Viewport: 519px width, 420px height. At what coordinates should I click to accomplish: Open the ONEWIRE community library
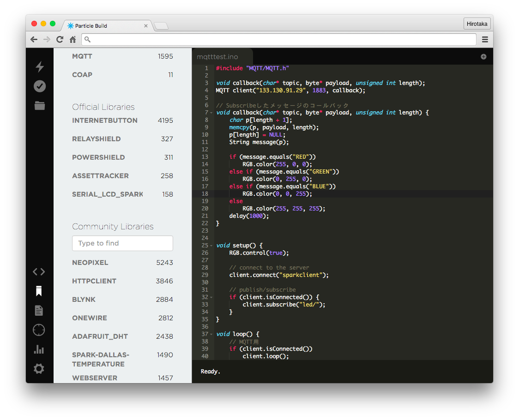coord(122,318)
